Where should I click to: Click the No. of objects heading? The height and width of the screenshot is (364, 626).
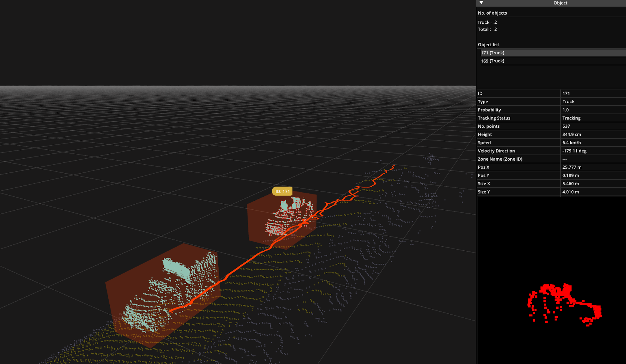coord(492,13)
